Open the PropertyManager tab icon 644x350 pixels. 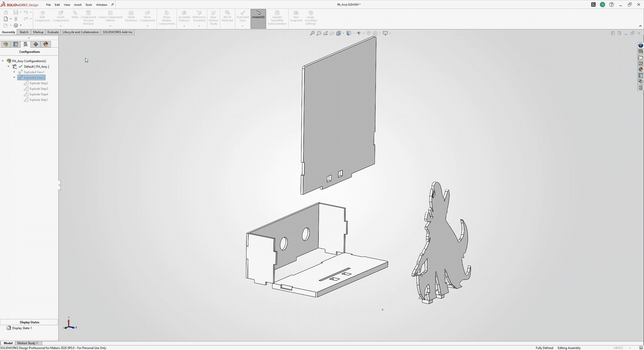[x=16, y=44]
